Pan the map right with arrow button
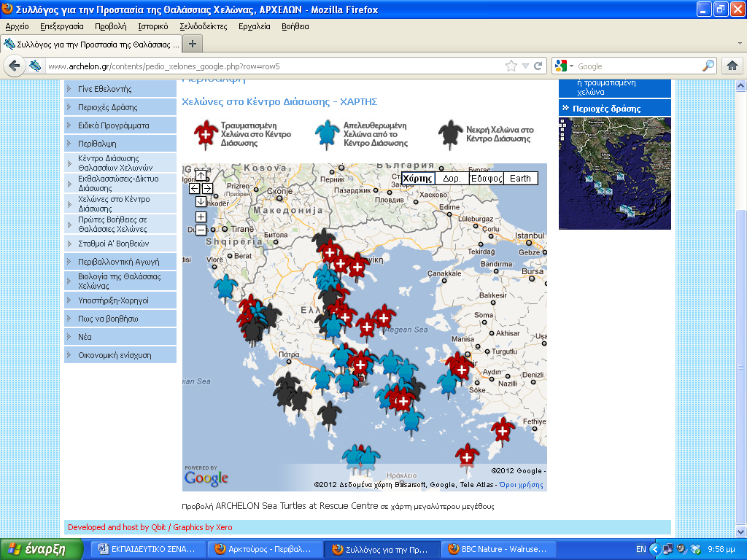The width and height of the screenshot is (747, 560). point(207,188)
